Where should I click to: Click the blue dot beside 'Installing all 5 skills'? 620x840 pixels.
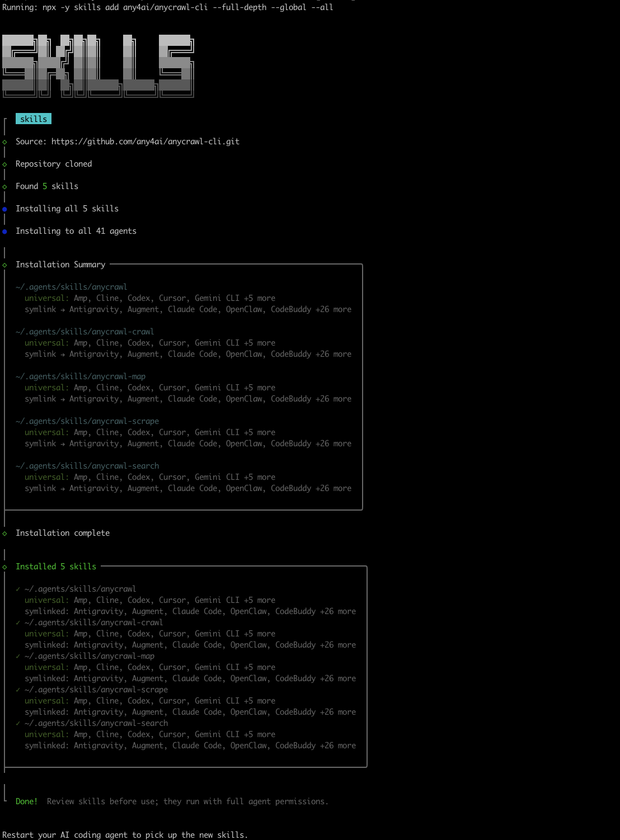(x=4, y=209)
